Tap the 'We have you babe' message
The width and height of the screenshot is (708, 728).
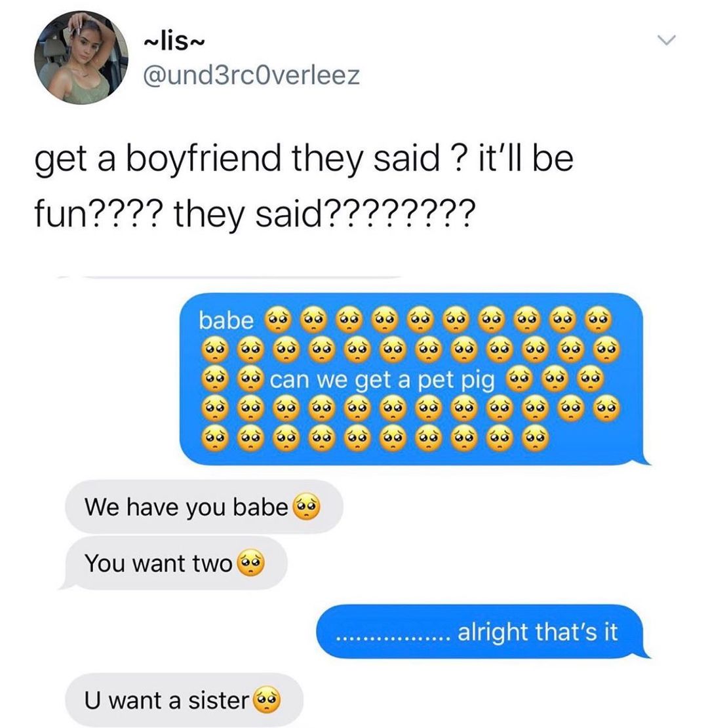click(204, 507)
